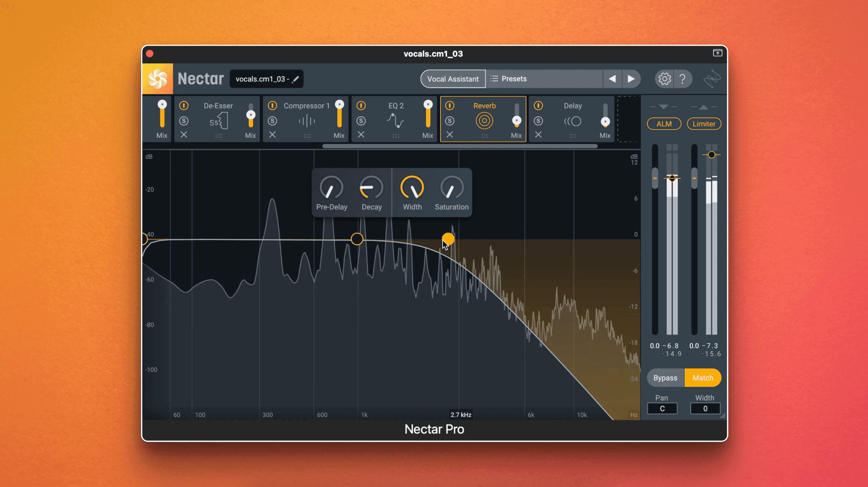Screen dimensions: 868x487
Task: Grab the EQ 2 reorder handle dots
Action: pos(396,136)
